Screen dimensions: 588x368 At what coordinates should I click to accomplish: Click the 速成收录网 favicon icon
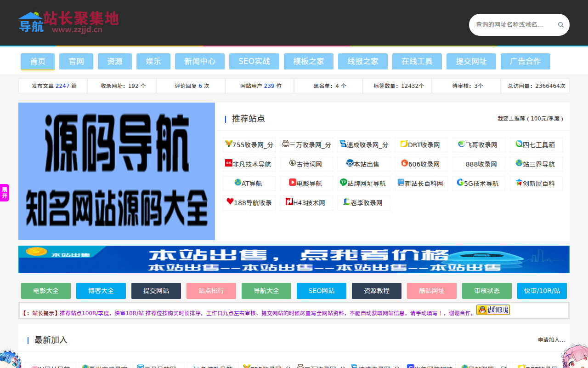tap(343, 144)
